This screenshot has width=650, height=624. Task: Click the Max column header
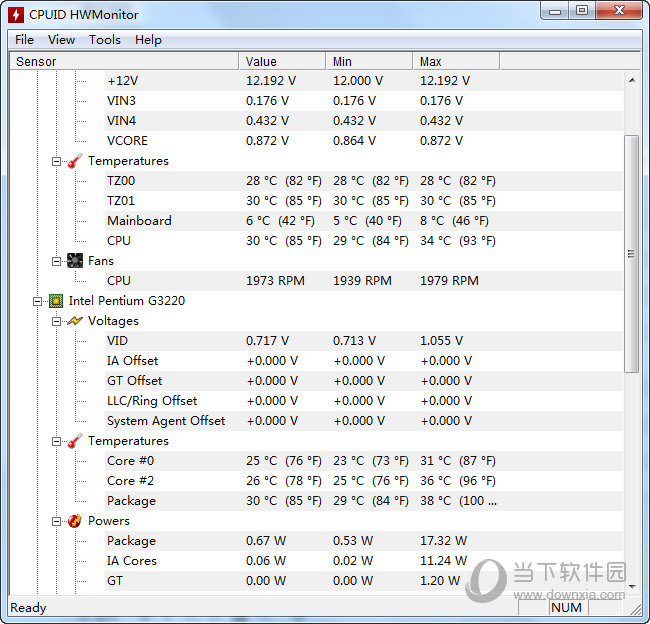click(456, 61)
